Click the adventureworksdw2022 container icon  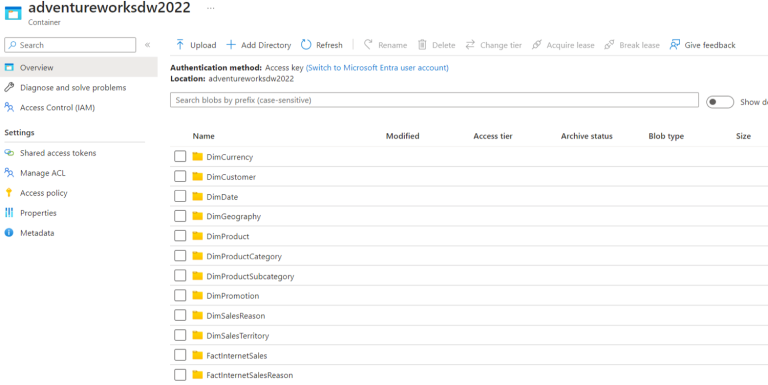coord(13,13)
